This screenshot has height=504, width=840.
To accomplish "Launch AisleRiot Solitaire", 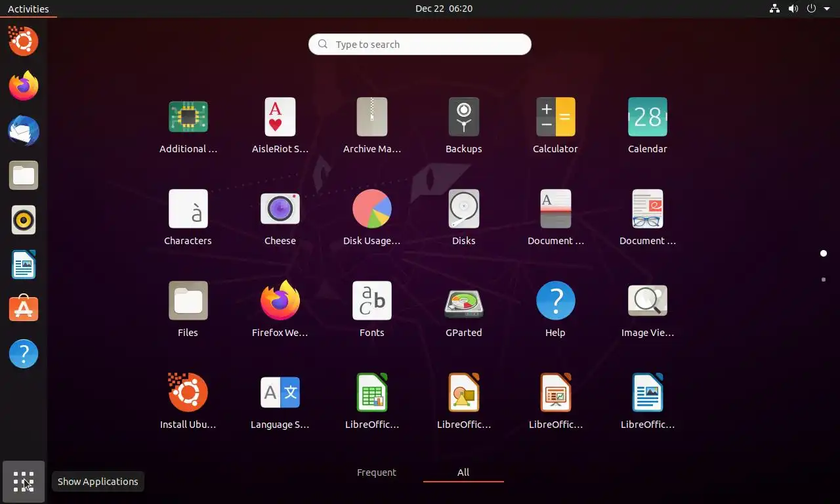I will [280, 117].
